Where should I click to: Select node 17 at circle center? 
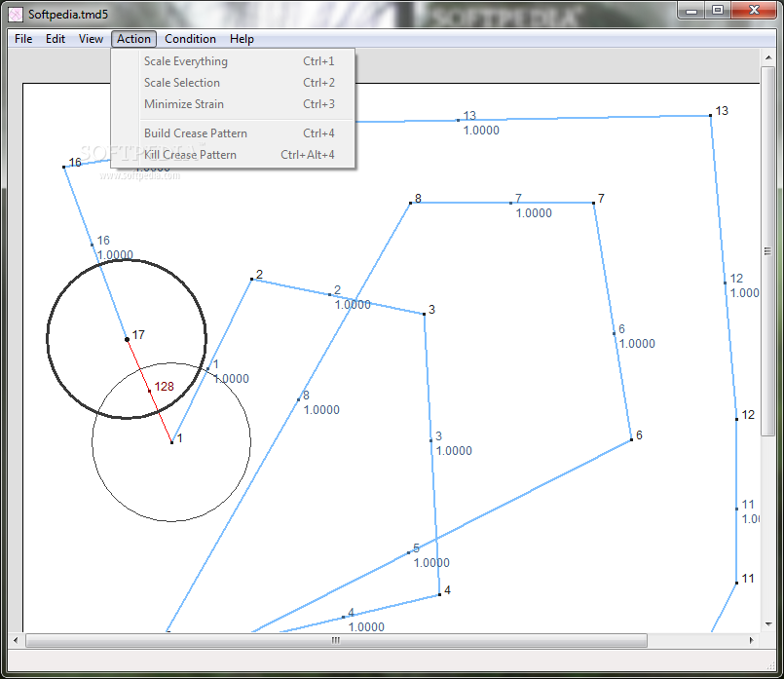coord(127,339)
